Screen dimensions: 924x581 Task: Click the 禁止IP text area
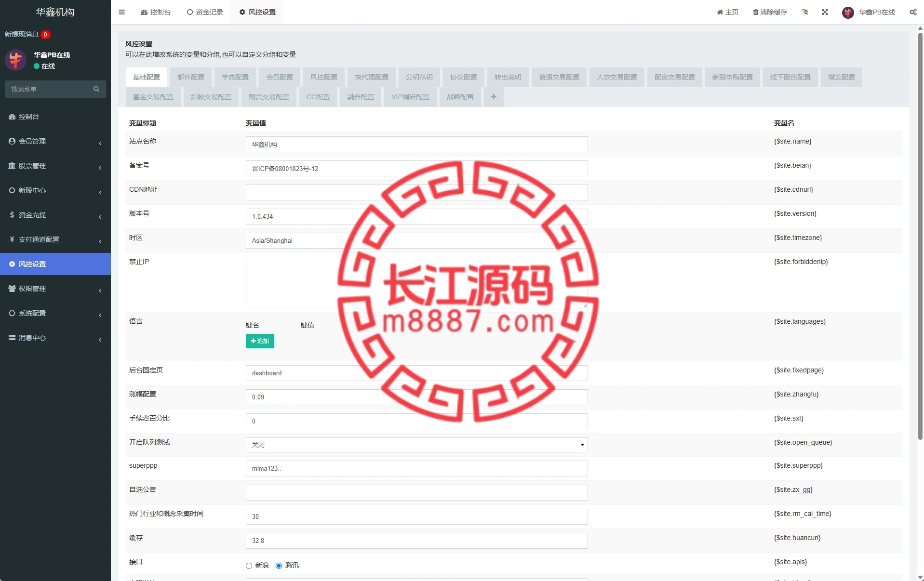[x=416, y=283]
